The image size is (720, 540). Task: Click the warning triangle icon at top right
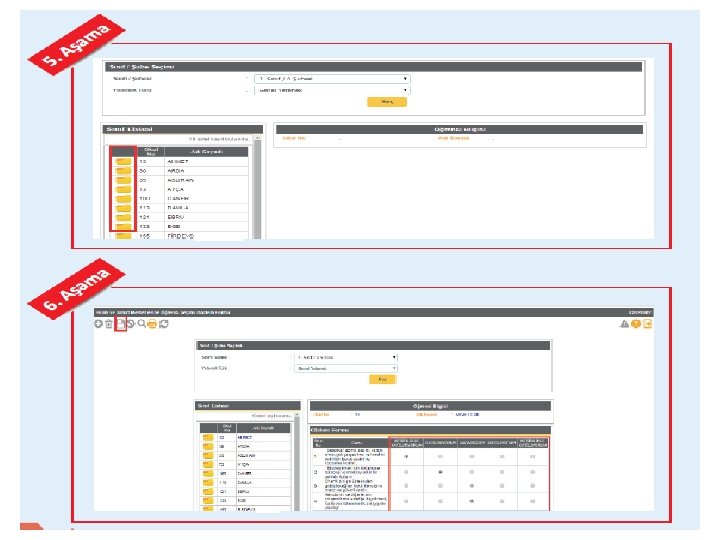coord(624,324)
